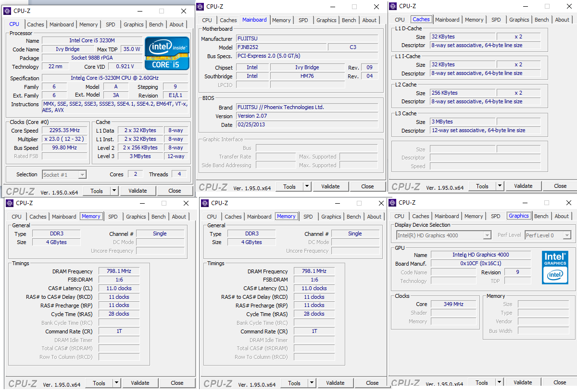Click the CPU-Z icon in the Graphics window title bar
The image size is (577, 392).
tap(393, 202)
